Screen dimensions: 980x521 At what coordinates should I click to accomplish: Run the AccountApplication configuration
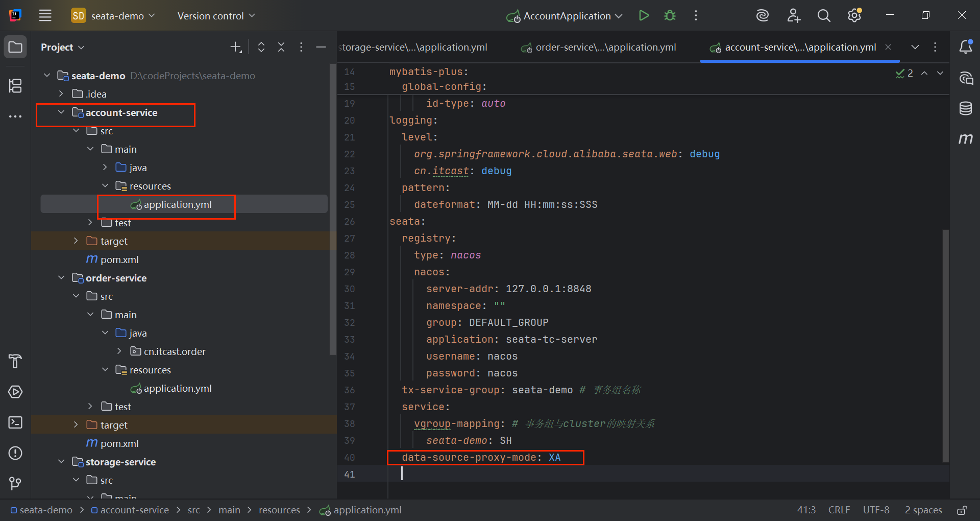pos(644,15)
